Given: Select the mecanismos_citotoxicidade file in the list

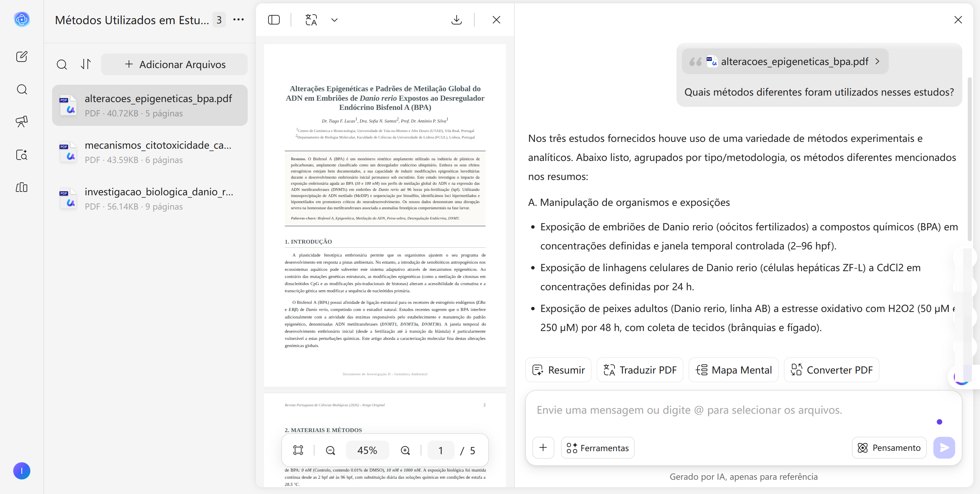Looking at the screenshot, I should [150, 152].
